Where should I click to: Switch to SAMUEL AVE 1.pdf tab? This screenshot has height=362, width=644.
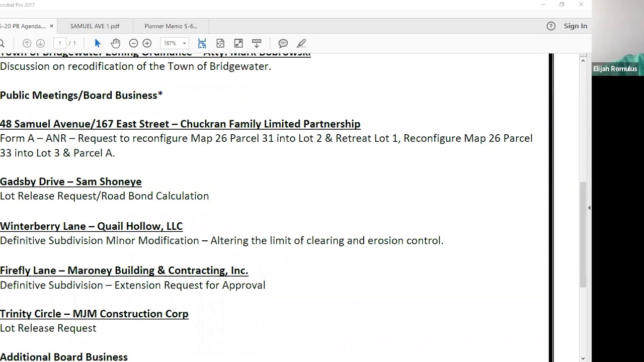pos(95,26)
